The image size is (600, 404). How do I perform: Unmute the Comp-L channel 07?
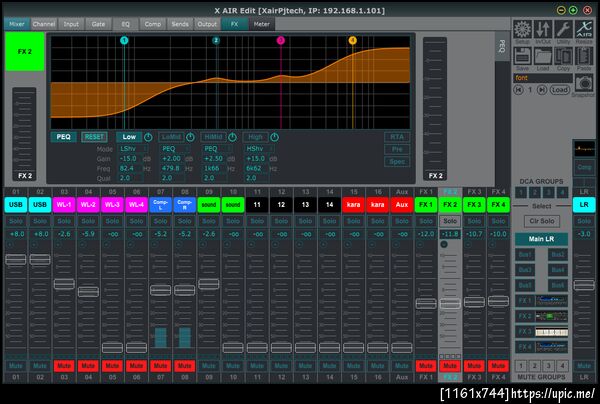pyautogui.click(x=160, y=366)
